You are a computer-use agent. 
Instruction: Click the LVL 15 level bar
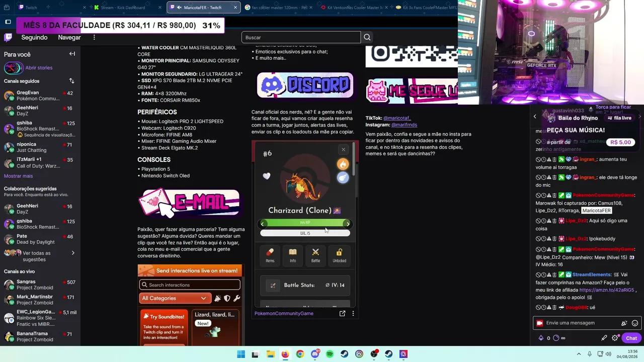point(305,233)
